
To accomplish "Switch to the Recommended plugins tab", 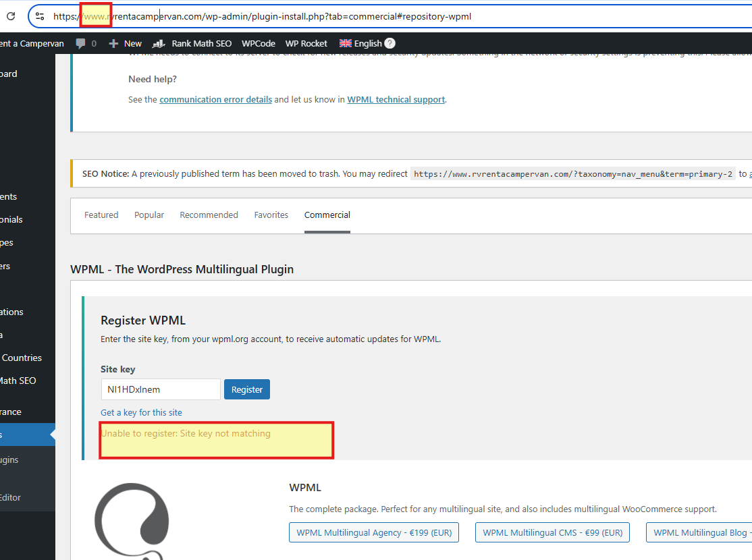I will tap(209, 215).
